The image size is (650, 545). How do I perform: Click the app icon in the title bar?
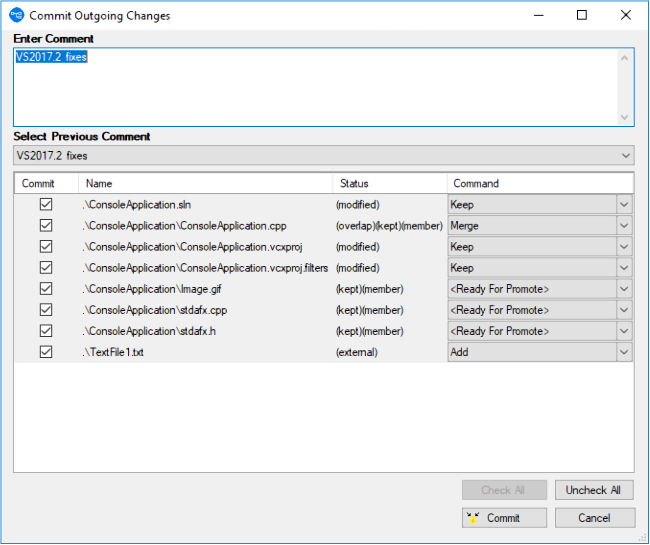(x=15, y=15)
